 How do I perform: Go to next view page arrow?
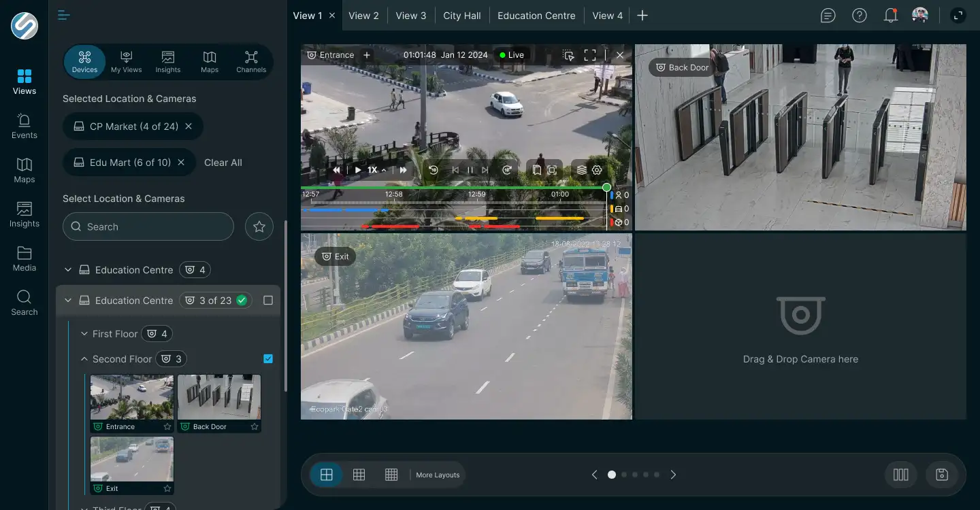pyautogui.click(x=673, y=475)
